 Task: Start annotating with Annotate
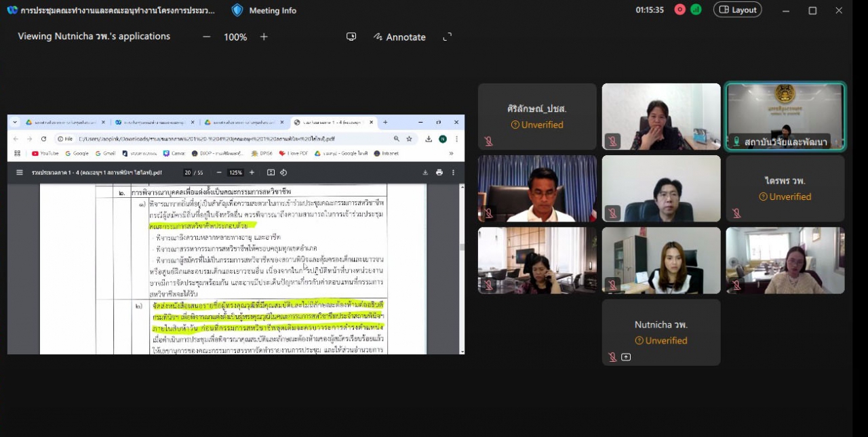coord(399,37)
